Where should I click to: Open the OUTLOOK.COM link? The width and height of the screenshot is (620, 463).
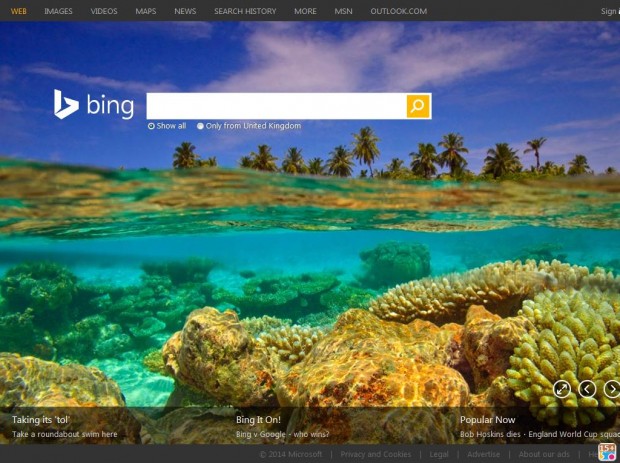[398, 11]
